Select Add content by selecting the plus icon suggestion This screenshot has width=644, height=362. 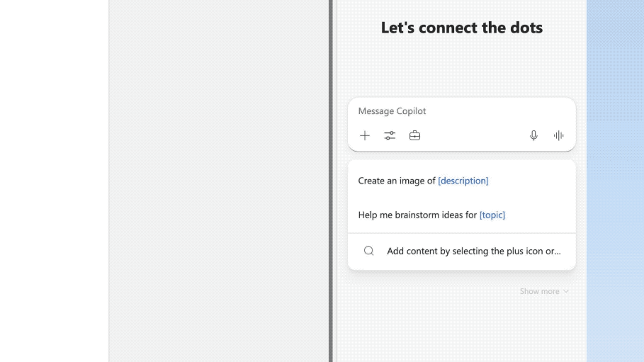pos(462,251)
